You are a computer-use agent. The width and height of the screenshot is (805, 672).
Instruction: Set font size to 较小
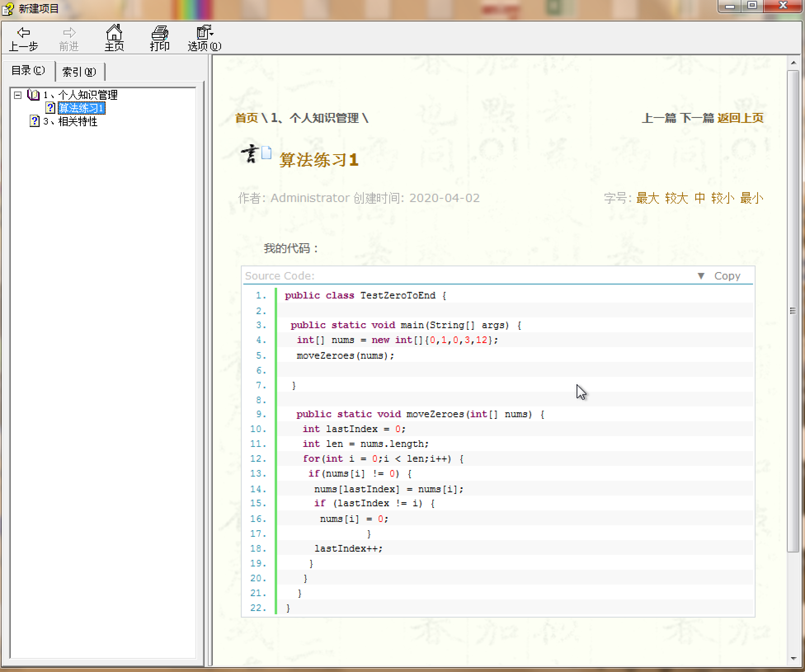point(723,198)
